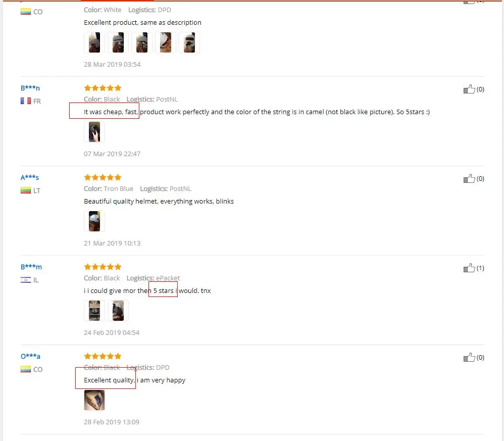
Task: View B***n's black helmet review photo
Action: (94, 132)
